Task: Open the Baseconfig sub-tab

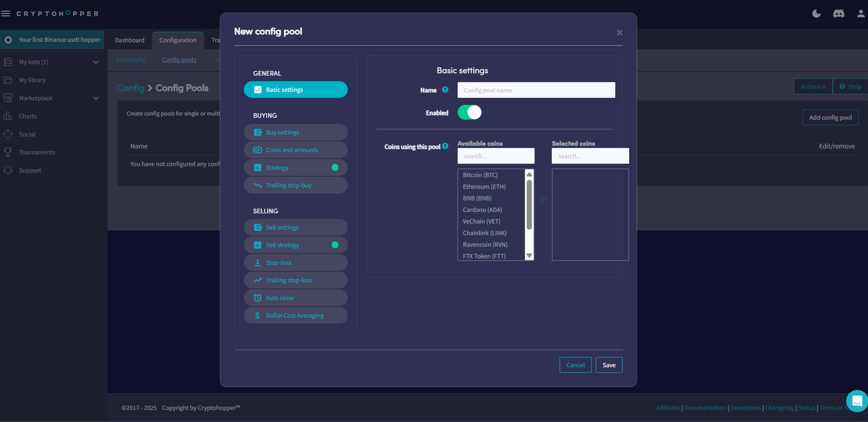Action: (131, 60)
